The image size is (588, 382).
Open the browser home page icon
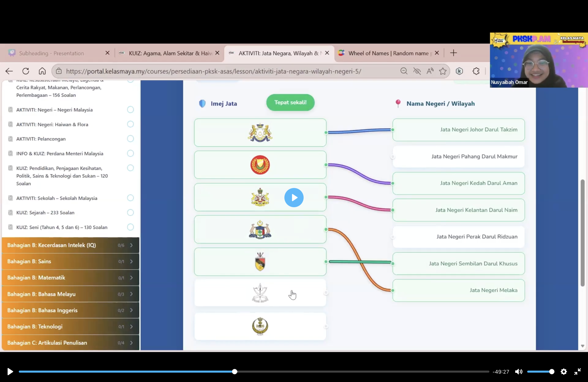click(x=42, y=71)
